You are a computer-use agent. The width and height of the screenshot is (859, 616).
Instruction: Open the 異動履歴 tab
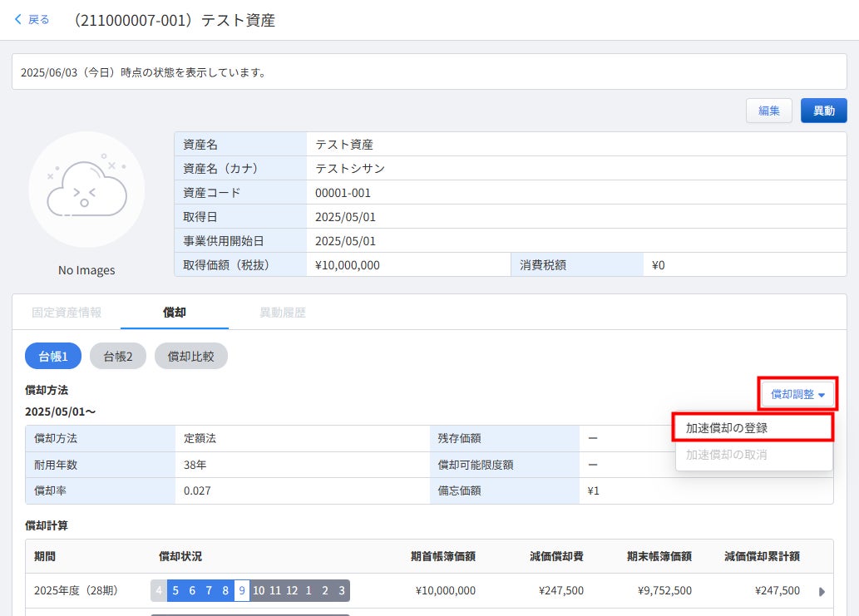pos(282,313)
